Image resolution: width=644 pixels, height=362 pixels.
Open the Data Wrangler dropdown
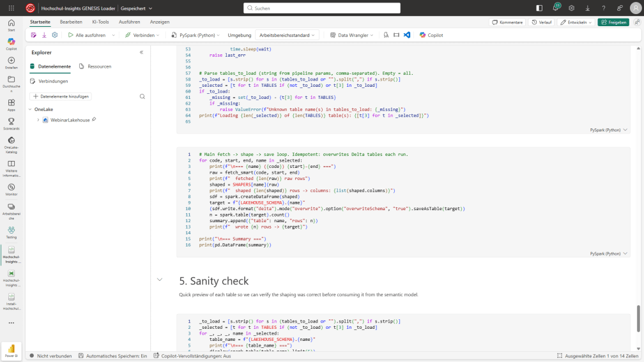click(x=352, y=35)
